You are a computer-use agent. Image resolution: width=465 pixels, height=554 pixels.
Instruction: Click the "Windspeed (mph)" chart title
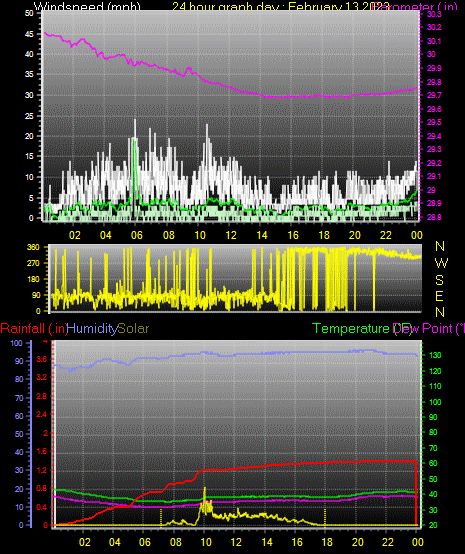click(87, 6)
